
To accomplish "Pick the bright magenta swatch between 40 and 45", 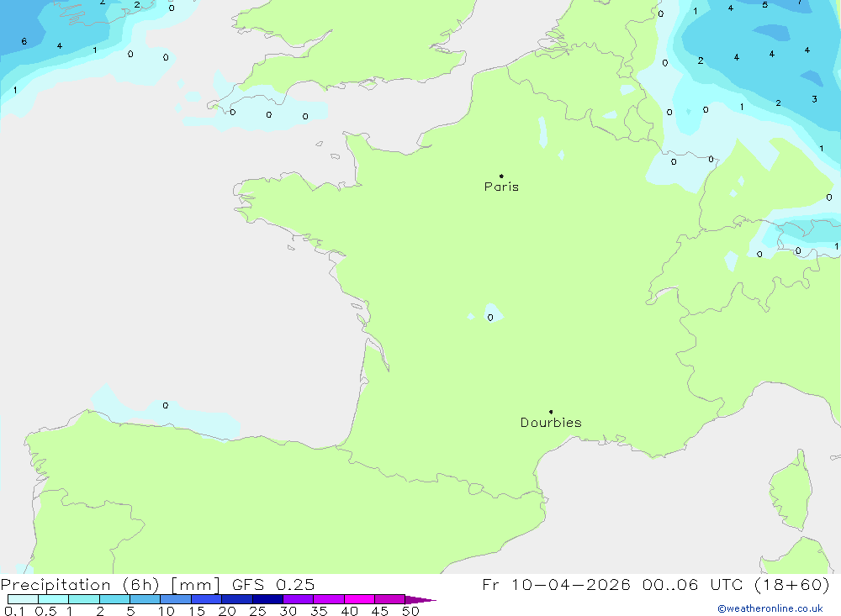I will coord(359,599).
